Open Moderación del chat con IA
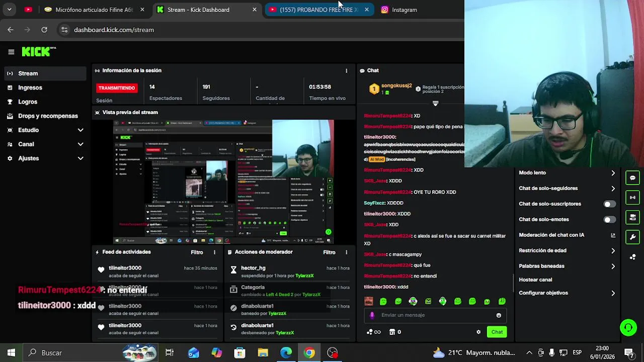This screenshot has height=362, width=644. 567,235
